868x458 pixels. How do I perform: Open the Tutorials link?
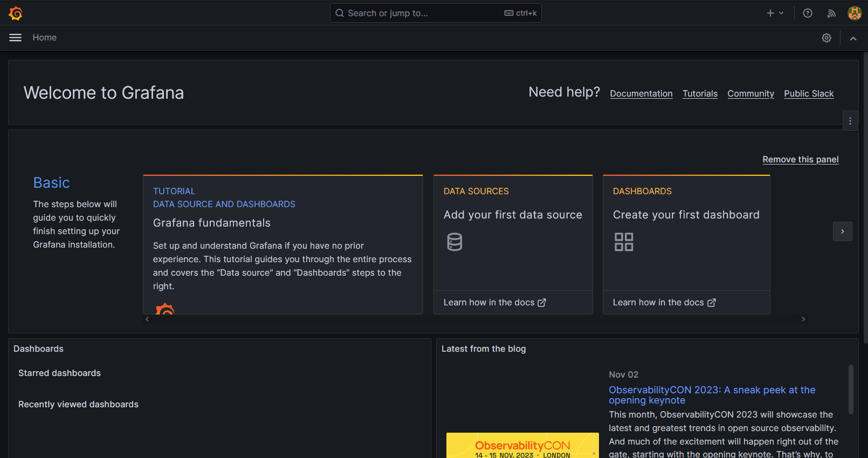click(x=700, y=93)
